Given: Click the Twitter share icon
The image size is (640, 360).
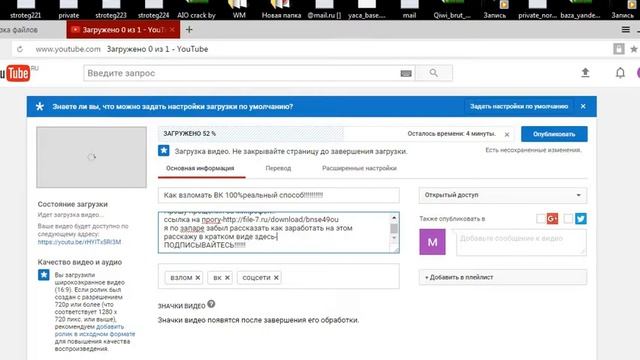Looking at the screenshot, I should coord(581,219).
